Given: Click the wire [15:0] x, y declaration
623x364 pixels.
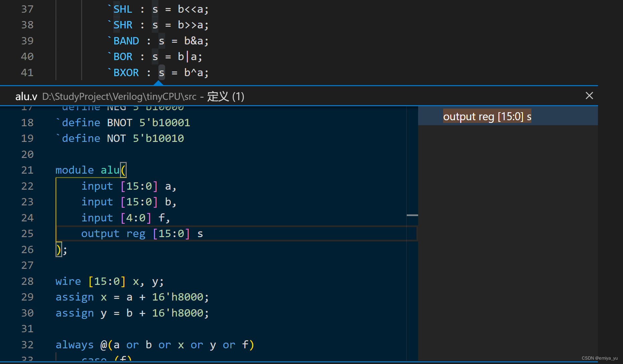Looking at the screenshot, I should pyautogui.click(x=109, y=281).
